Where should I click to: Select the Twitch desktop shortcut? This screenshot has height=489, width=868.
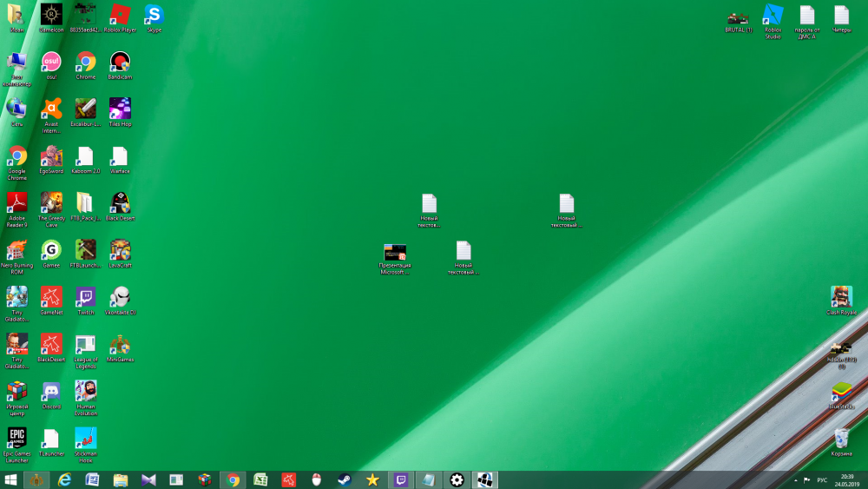coord(85,297)
